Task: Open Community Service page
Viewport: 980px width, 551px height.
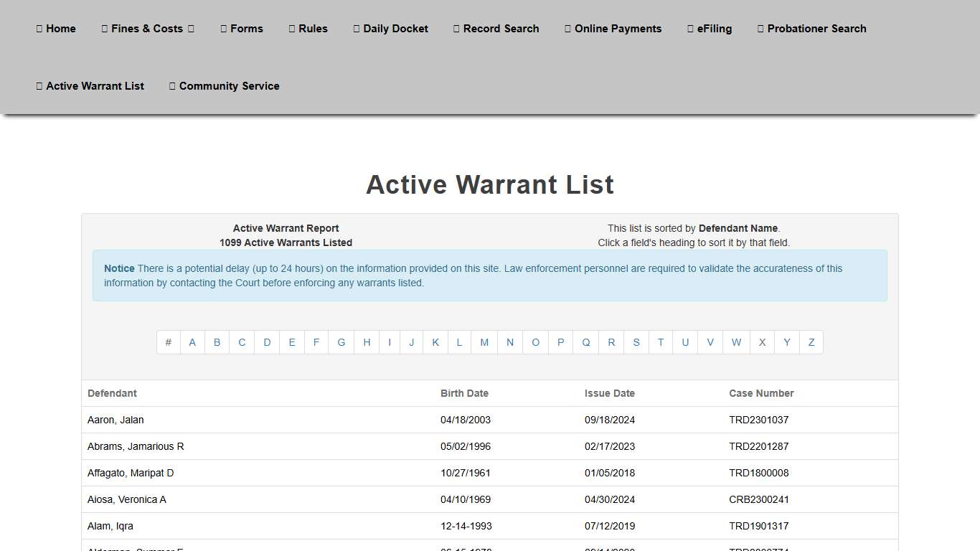Action: pos(225,86)
